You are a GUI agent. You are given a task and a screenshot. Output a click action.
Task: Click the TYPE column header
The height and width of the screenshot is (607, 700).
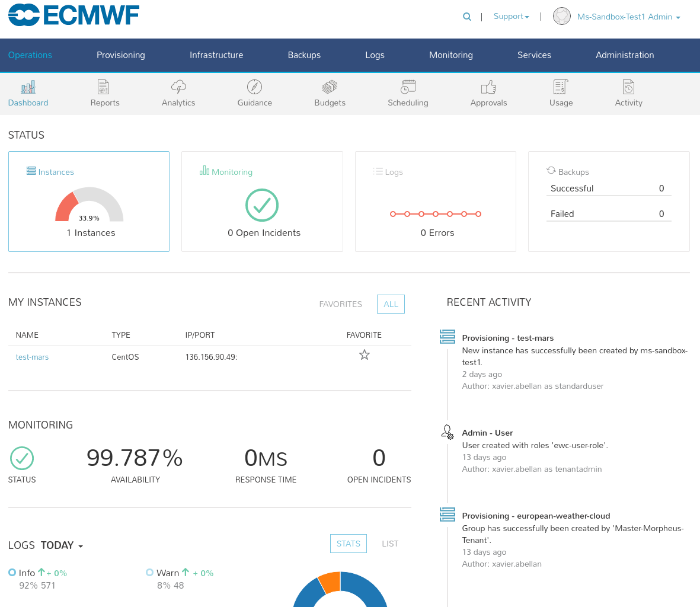point(121,335)
